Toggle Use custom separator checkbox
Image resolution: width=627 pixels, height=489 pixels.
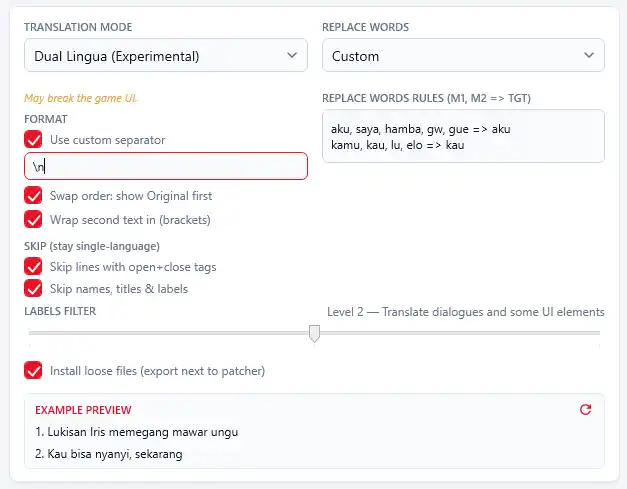pyautogui.click(x=33, y=139)
